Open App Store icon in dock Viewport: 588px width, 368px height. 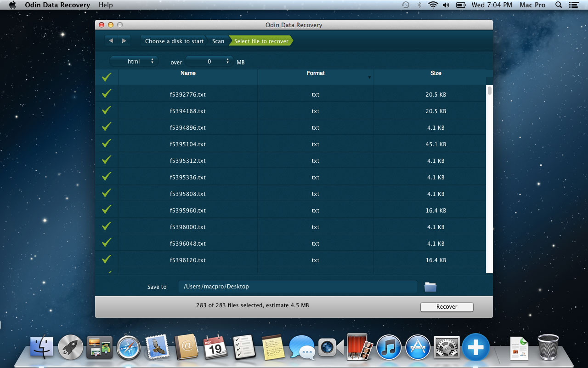[418, 347]
